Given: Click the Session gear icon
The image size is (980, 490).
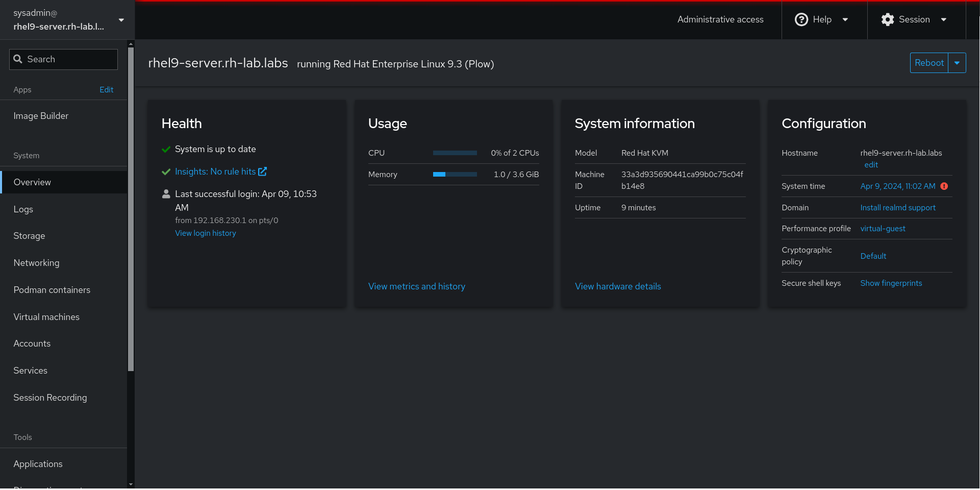Looking at the screenshot, I should 888,19.
